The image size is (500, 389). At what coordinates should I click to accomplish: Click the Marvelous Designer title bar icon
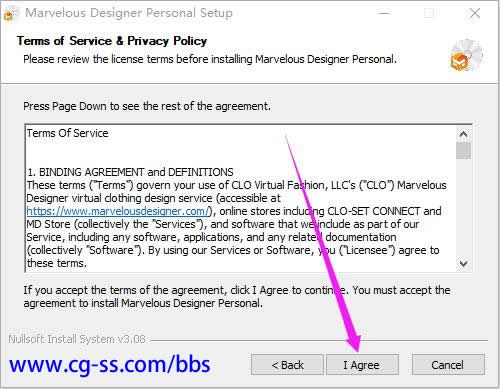click(x=8, y=14)
